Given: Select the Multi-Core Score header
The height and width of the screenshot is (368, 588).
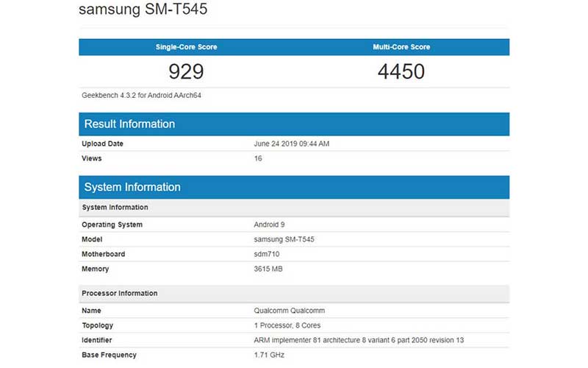Looking at the screenshot, I should point(401,47).
